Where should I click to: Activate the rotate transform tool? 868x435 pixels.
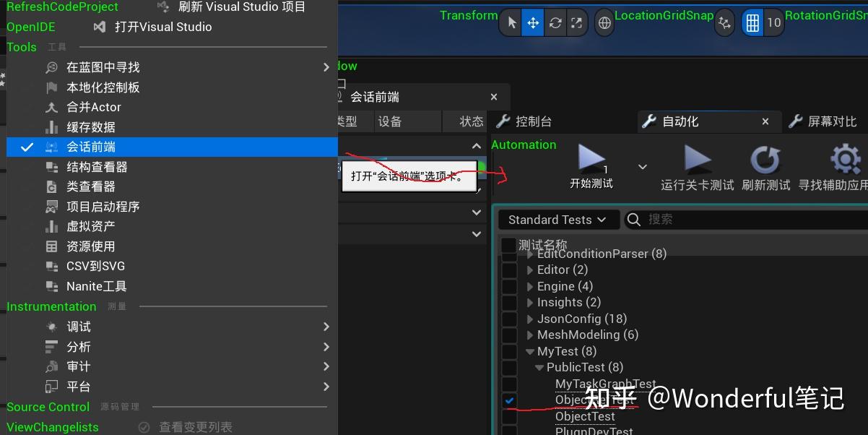pyautogui.click(x=555, y=23)
